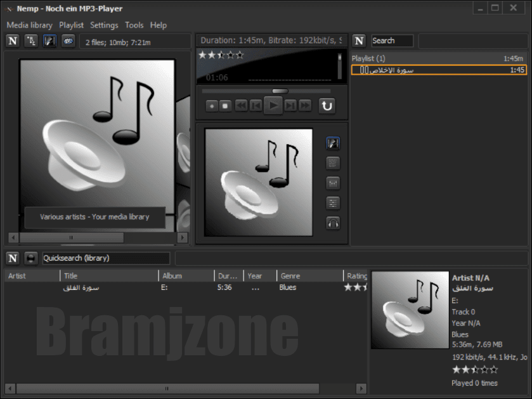Select the coverflow browse mode icon

(49, 41)
